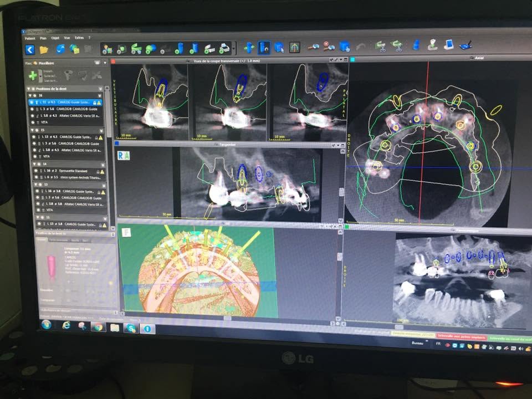
Task: Open the Patient menu
Action: point(30,38)
